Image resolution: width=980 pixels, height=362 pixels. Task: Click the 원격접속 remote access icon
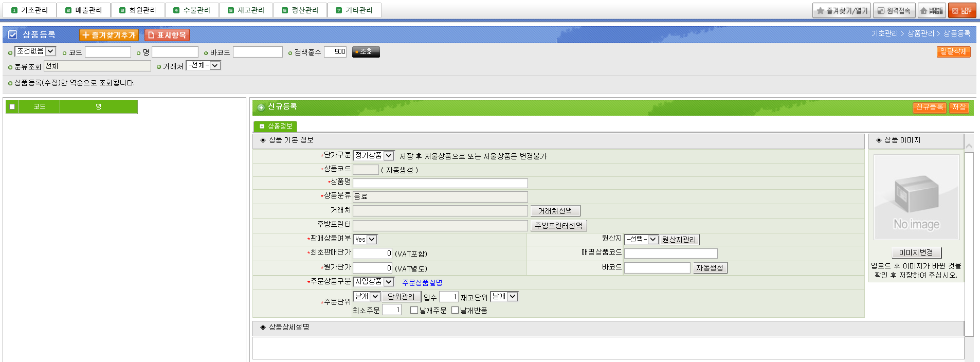tap(894, 10)
